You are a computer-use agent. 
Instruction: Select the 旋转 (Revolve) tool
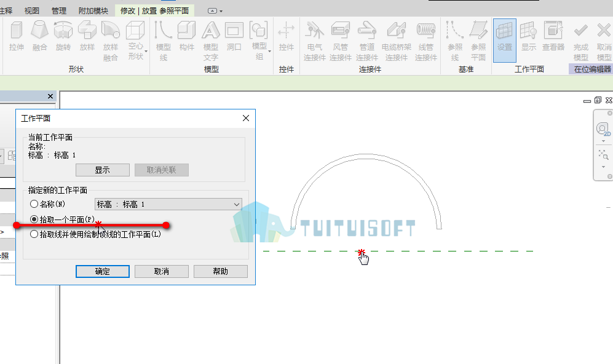click(x=63, y=36)
